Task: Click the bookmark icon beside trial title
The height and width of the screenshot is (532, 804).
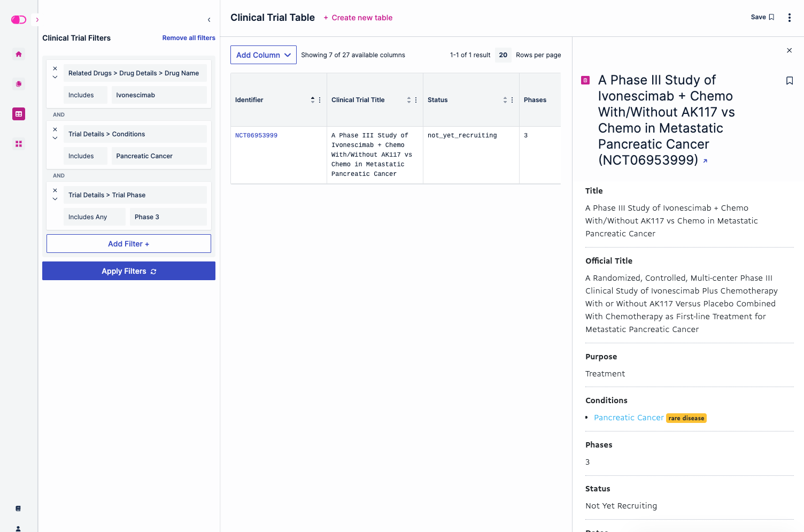Action: click(789, 81)
